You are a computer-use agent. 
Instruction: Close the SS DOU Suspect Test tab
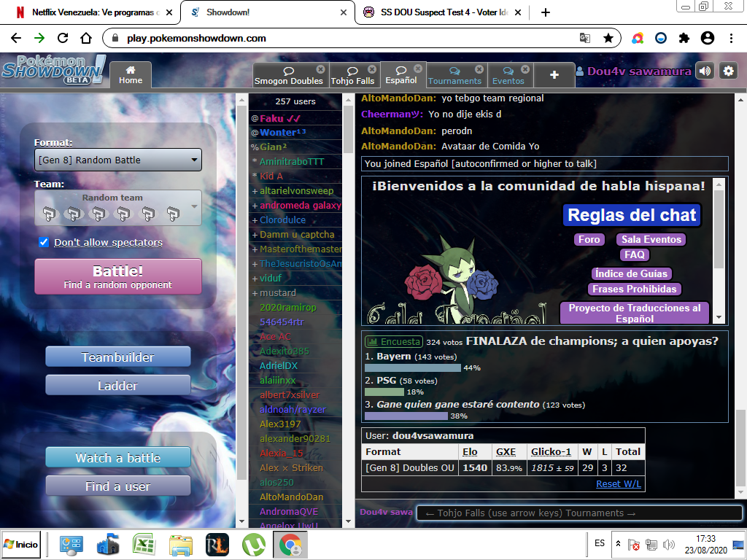click(x=518, y=12)
